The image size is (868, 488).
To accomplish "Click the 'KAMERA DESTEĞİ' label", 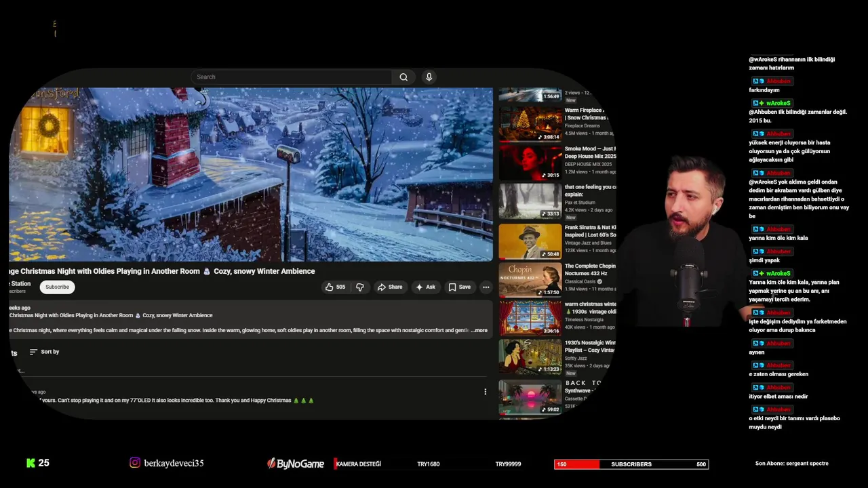I will tap(357, 464).
